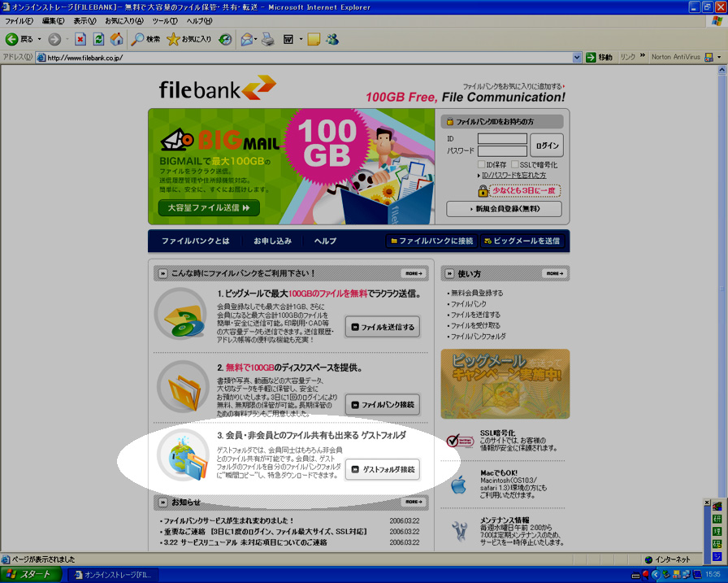This screenshot has height=583, width=728.
Task: Open the ツール(T) menu
Action: click(x=165, y=21)
